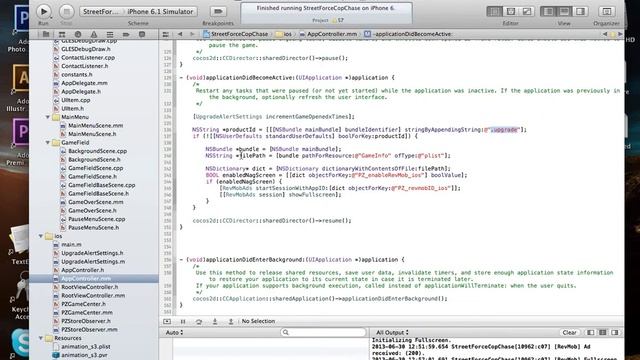Click the debugger Step Out button
The width and height of the screenshot is (640, 360).
click(231, 322)
